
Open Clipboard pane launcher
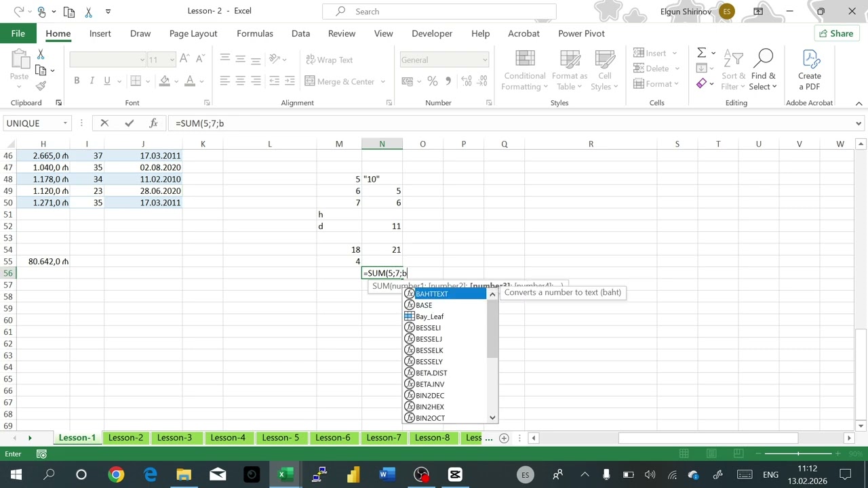coord(58,103)
